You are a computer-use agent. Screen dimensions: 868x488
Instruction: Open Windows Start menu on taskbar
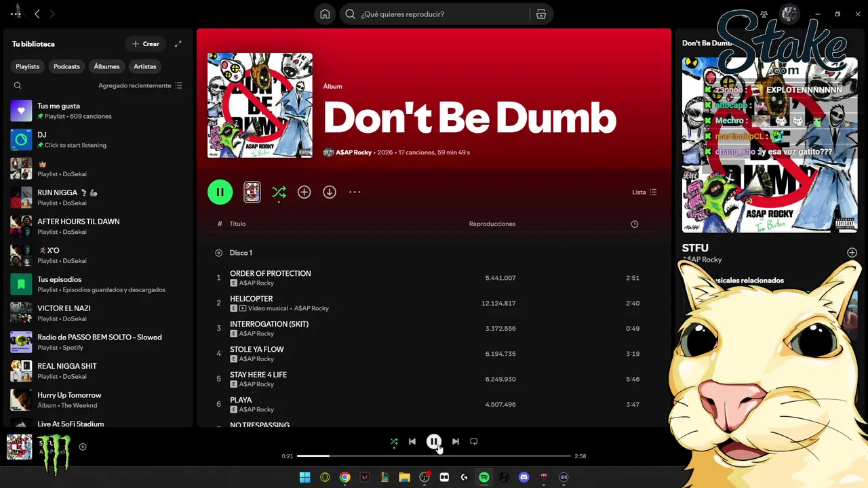tap(304, 477)
